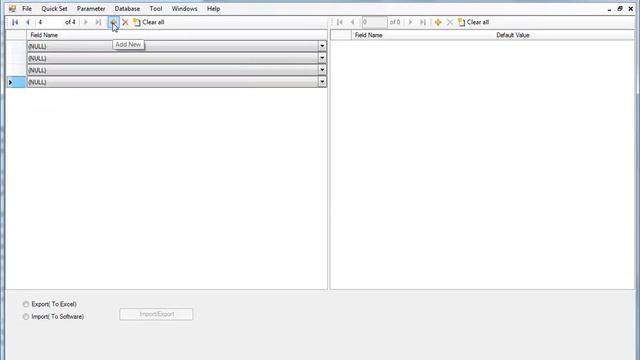Open the Database menu

pos(127,9)
